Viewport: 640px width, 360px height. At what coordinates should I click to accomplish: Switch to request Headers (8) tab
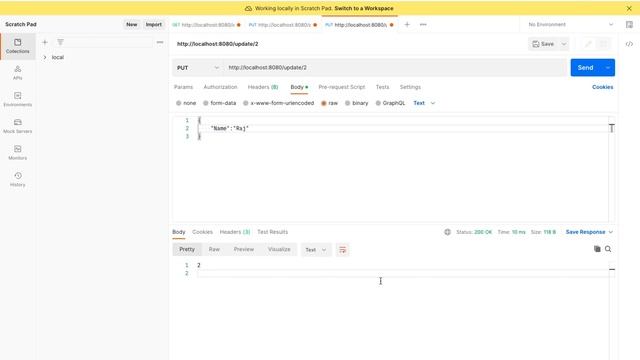[x=263, y=87]
